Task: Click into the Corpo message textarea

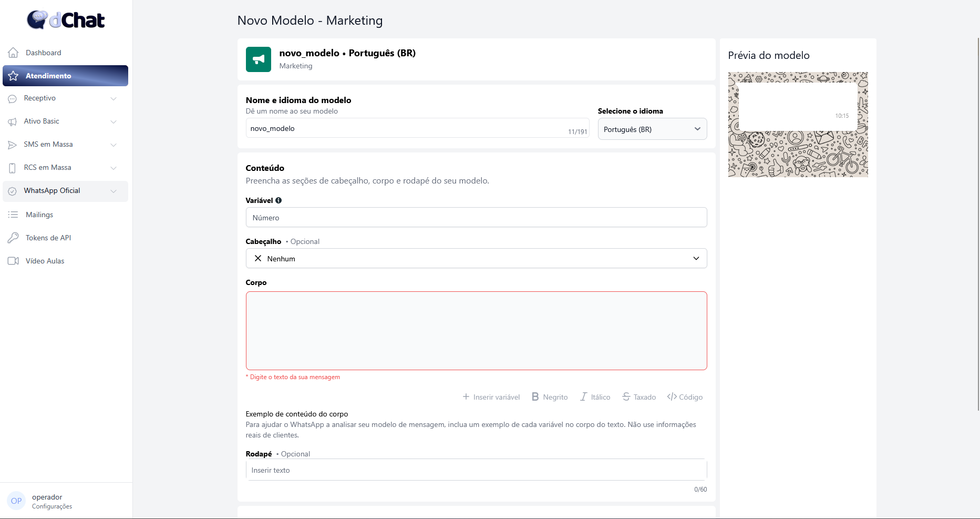Action: coord(476,331)
